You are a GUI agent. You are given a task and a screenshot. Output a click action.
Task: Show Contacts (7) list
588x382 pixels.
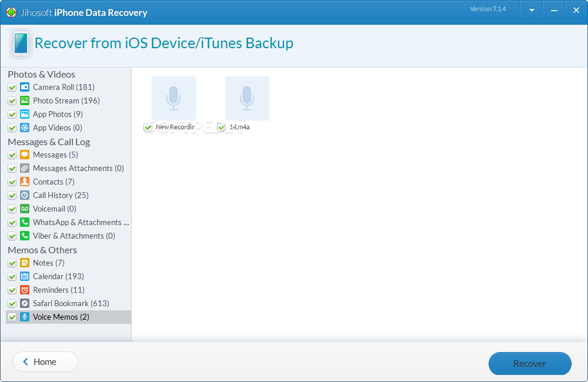[x=54, y=182]
